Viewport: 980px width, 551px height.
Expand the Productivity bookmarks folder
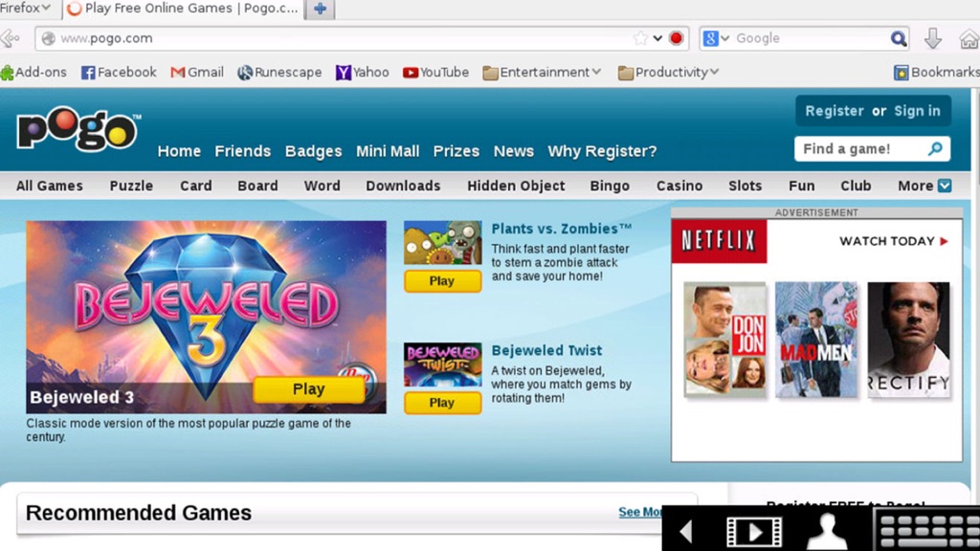click(667, 73)
